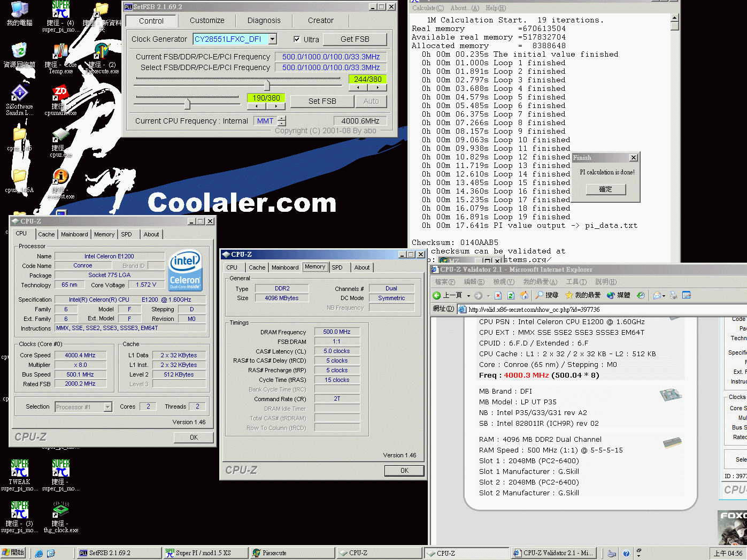Click the Back arrow in Internet Explorer

pyautogui.click(x=437, y=295)
